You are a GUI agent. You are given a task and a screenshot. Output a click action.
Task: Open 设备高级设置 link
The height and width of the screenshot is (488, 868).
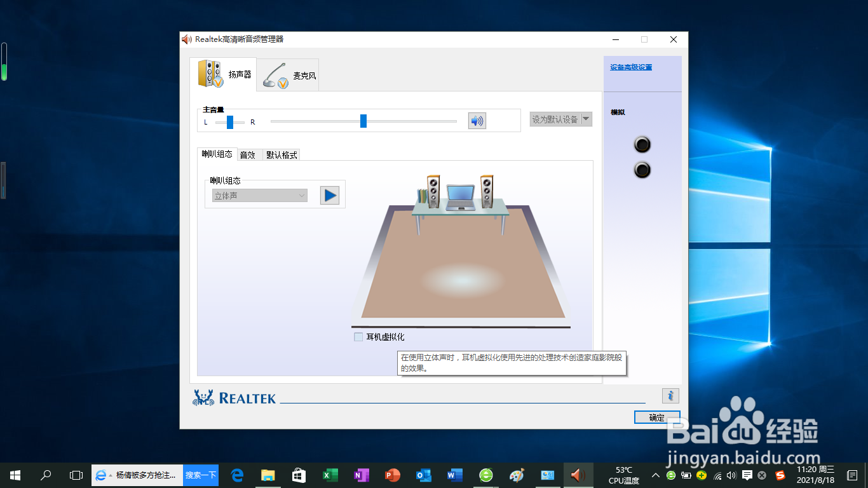(631, 67)
